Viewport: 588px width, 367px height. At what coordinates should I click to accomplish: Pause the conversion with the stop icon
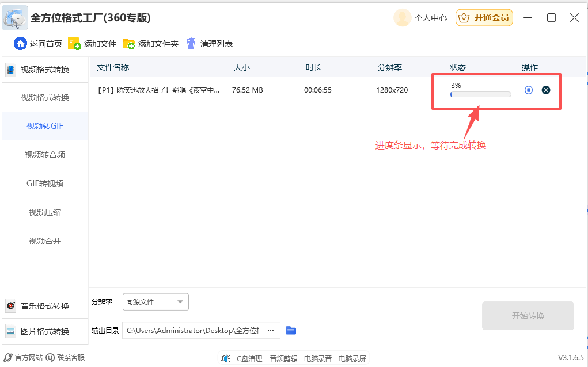[528, 90]
